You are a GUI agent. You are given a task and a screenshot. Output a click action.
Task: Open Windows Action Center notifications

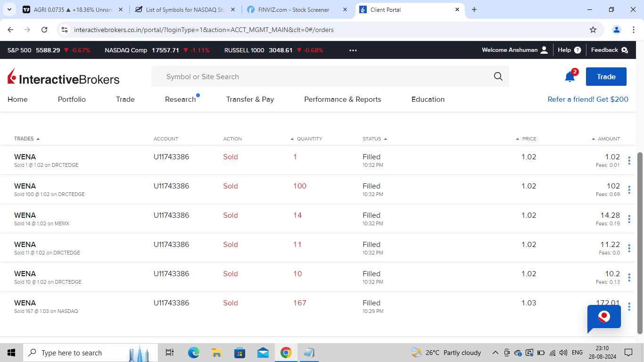[x=628, y=353]
